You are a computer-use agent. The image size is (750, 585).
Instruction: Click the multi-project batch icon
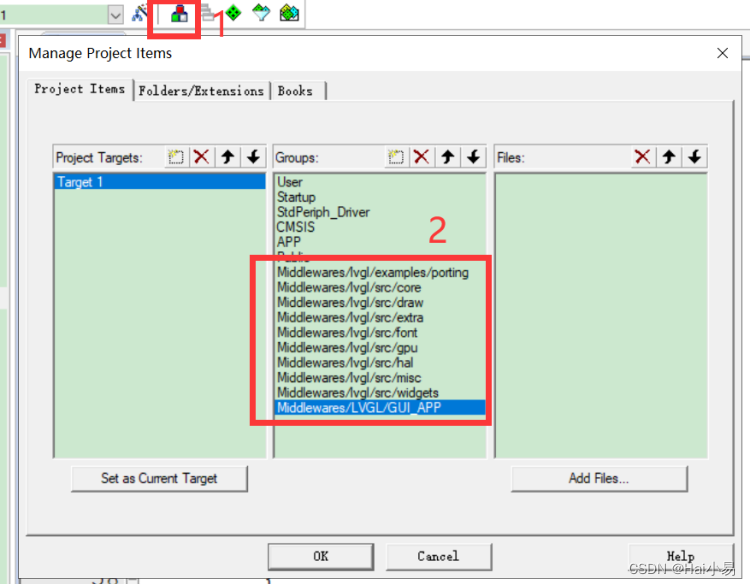pos(207,13)
